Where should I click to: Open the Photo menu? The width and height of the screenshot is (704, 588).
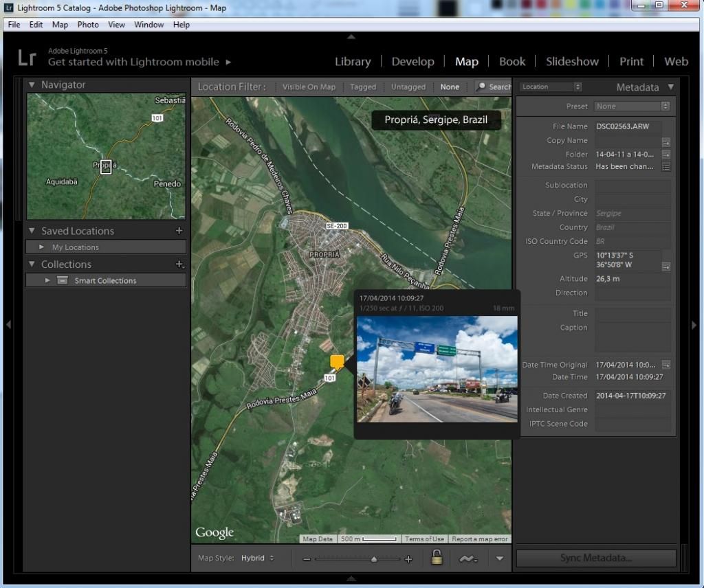click(88, 25)
